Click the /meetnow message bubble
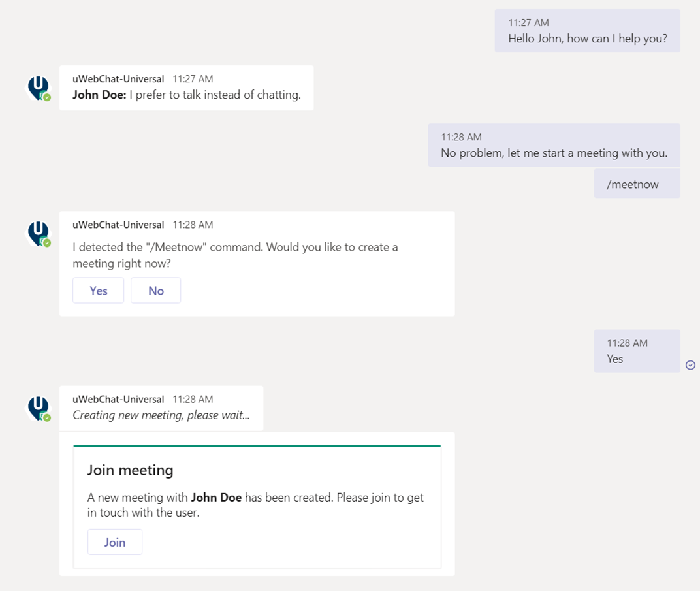Image resolution: width=700 pixels, height=591 pixels. [x=637, y=184]
